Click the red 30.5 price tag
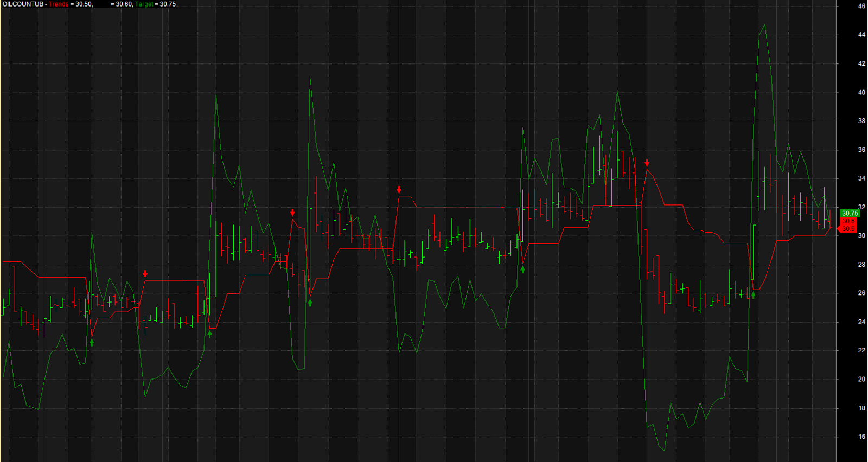Viewport: 868px width, 462px height. pyautogui.click(x=847, y=229)
